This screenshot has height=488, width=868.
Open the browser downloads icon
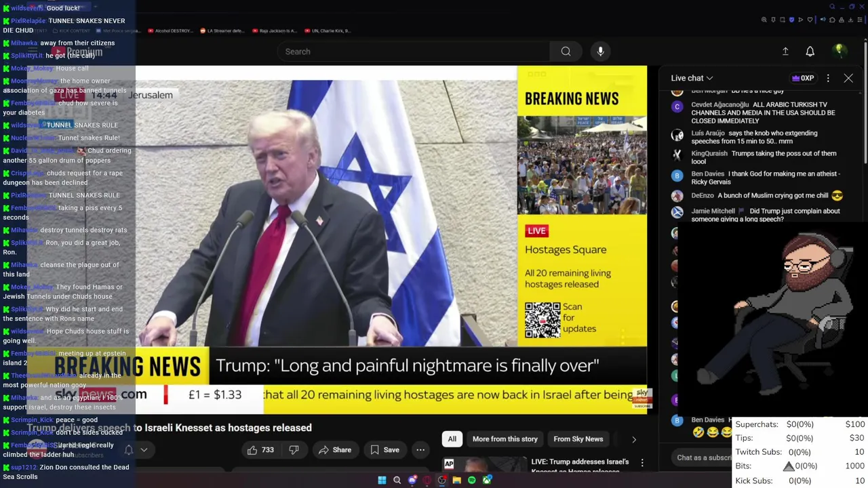(x=850, y=20)
